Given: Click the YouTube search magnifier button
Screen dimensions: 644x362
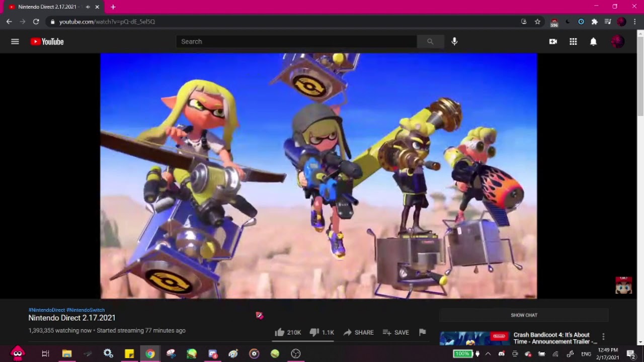Looking at the screenshot, I should pos(430,42).
